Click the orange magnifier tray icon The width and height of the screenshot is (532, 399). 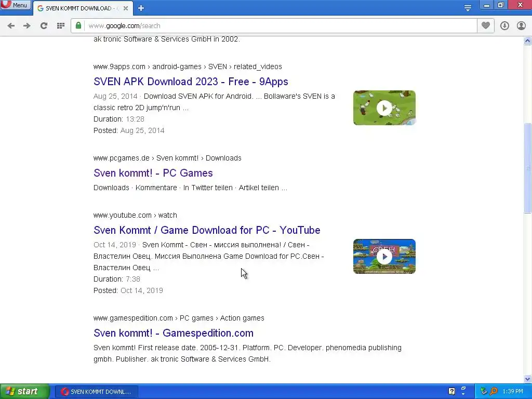494,392
